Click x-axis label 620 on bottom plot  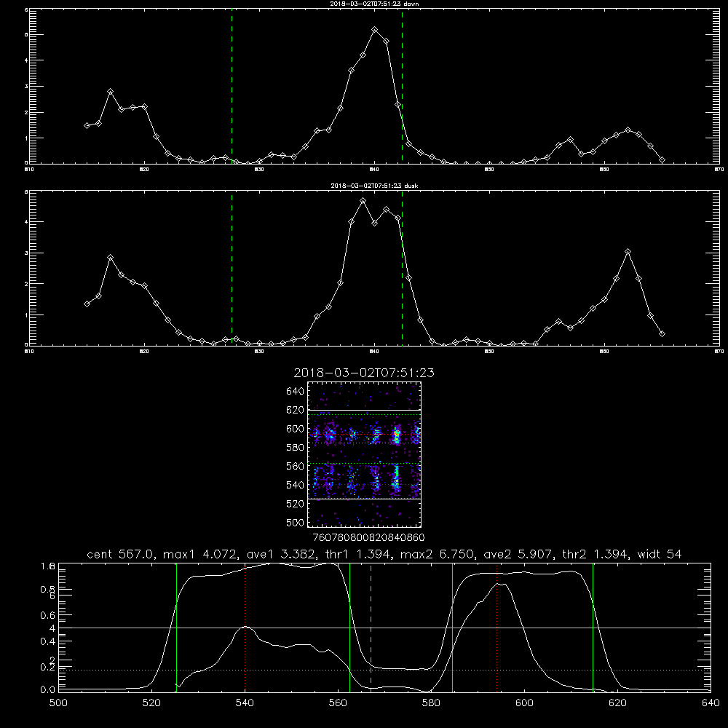(x=617, y=703)
